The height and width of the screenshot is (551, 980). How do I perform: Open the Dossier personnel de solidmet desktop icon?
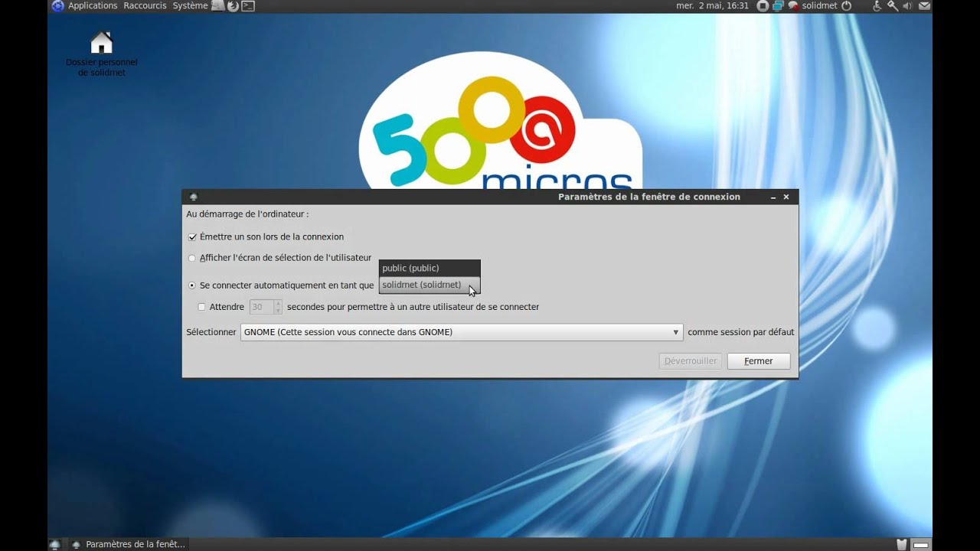click(101, 54)
